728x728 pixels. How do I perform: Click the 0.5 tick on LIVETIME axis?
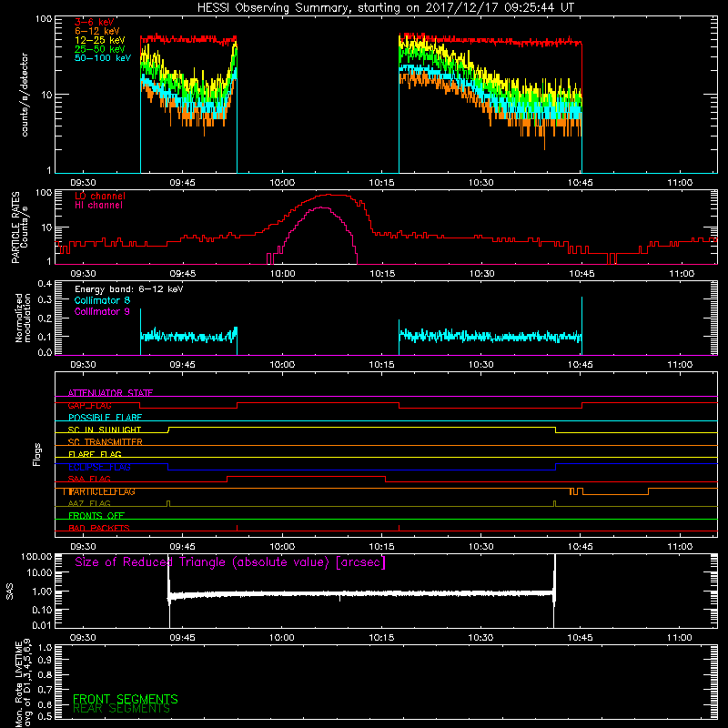click(x=45, y=717)
